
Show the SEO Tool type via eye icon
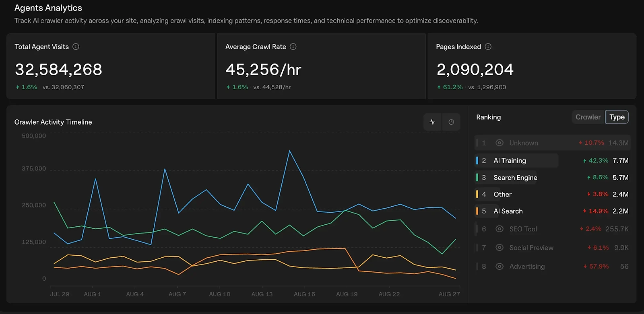(500, 229)
